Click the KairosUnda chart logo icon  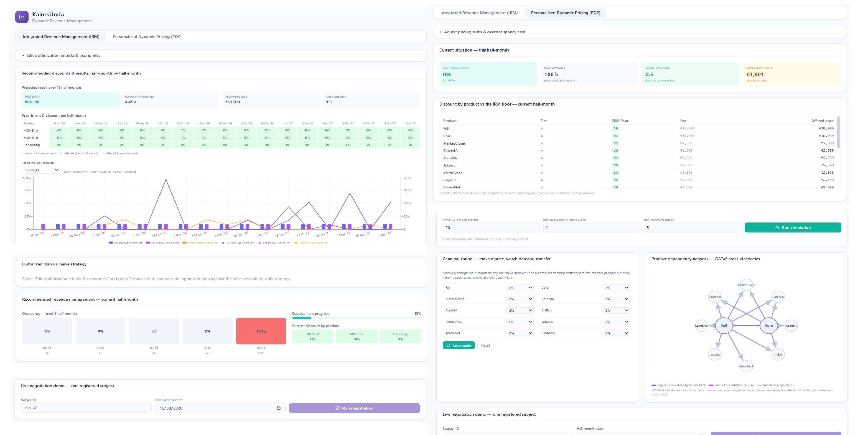(22, 17)
